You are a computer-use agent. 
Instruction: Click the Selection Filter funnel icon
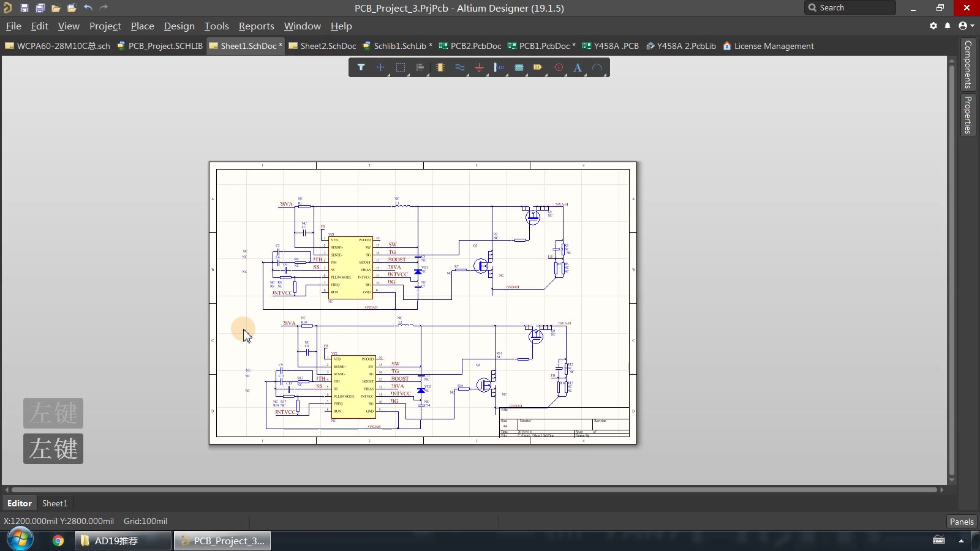click(x=361, y=67)
